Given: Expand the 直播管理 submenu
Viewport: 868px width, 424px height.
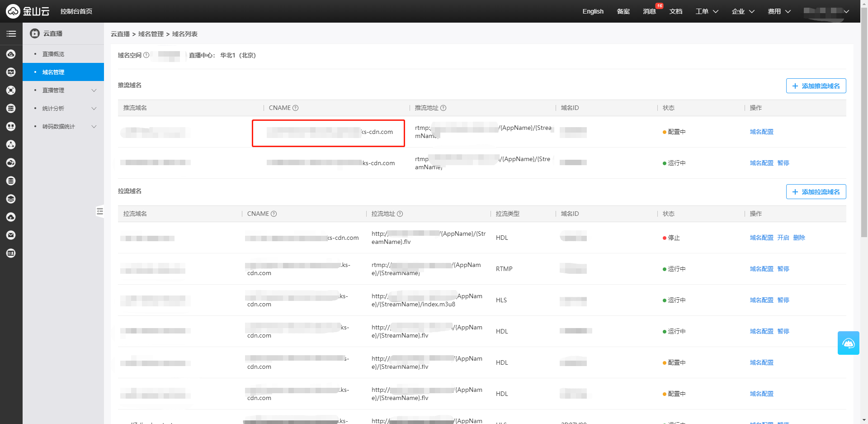Looking at the screenshot, I should click(94, 91).
